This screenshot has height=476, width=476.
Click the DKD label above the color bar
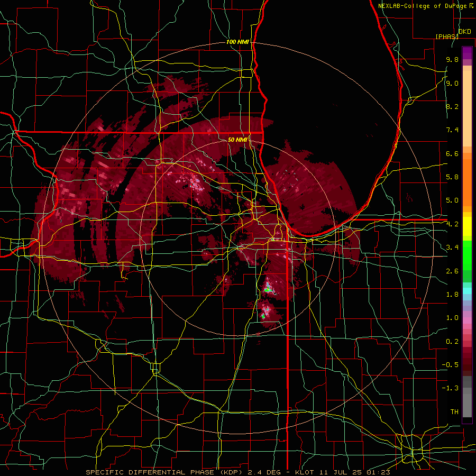tap(464, 32)
